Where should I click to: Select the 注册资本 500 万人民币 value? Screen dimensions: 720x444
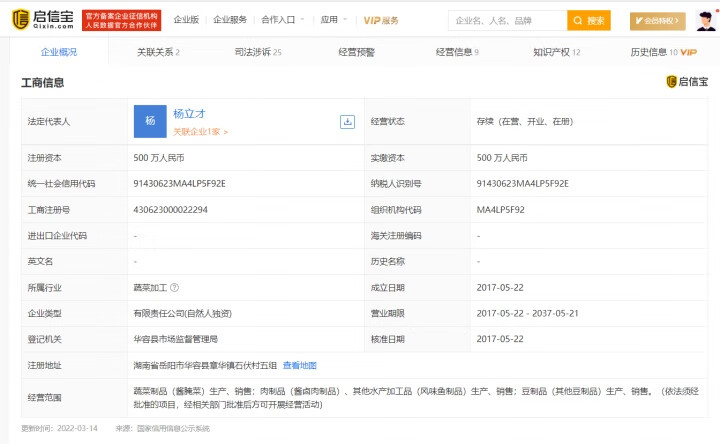pyautogui.click(x=159, y=158)
